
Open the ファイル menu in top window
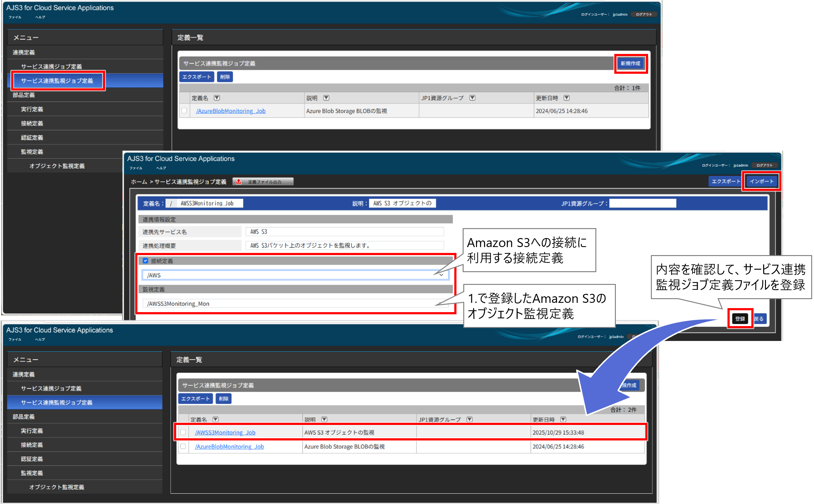point(15,17)
